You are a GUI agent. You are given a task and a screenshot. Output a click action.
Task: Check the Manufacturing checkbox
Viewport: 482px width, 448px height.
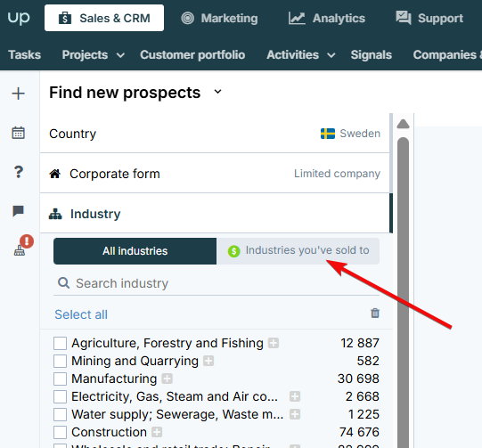60,379
